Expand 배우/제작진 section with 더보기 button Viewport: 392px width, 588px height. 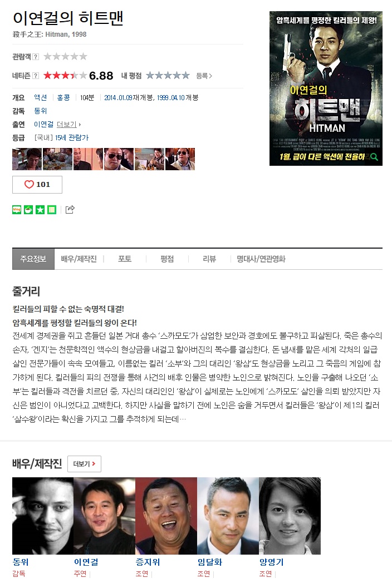(x=85, y=464)
